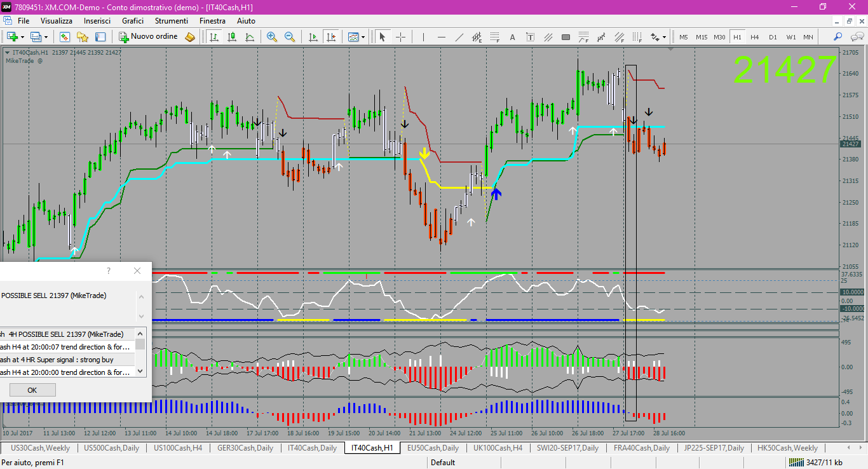Click the alert dialog help question mark
Screen dimensions: 868x469
click(x=109, y=271)
